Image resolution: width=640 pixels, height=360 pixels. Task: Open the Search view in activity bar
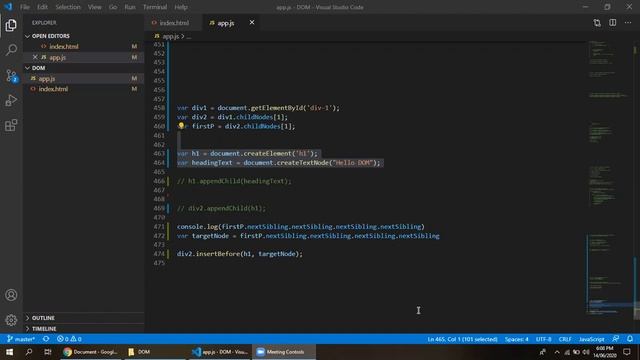11,50
